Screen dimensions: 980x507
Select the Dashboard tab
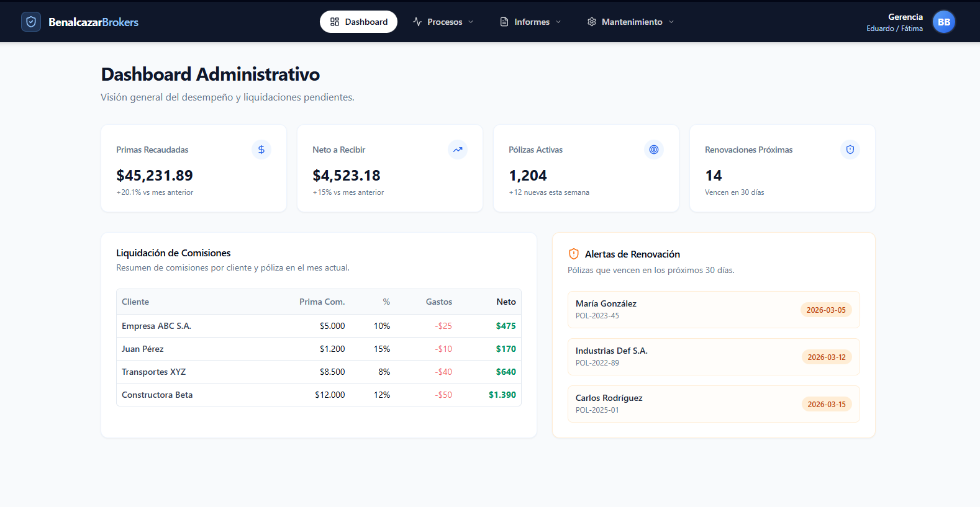358,22
